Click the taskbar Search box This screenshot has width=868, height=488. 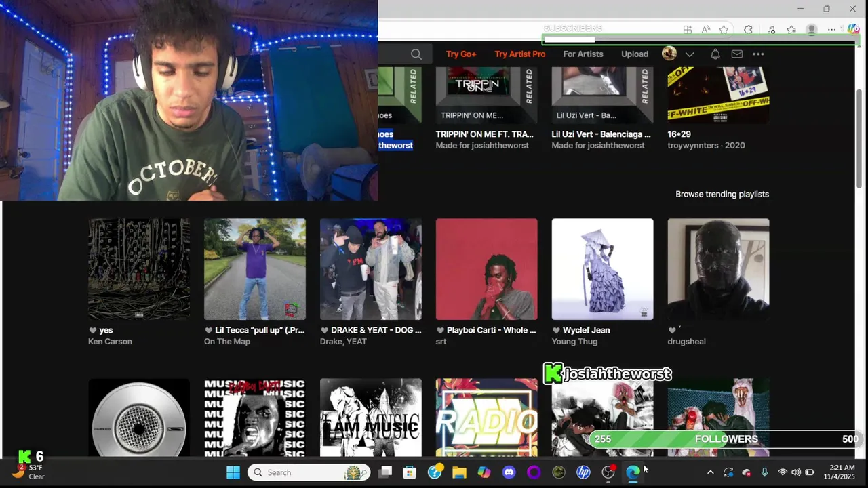tap(309, 472)
